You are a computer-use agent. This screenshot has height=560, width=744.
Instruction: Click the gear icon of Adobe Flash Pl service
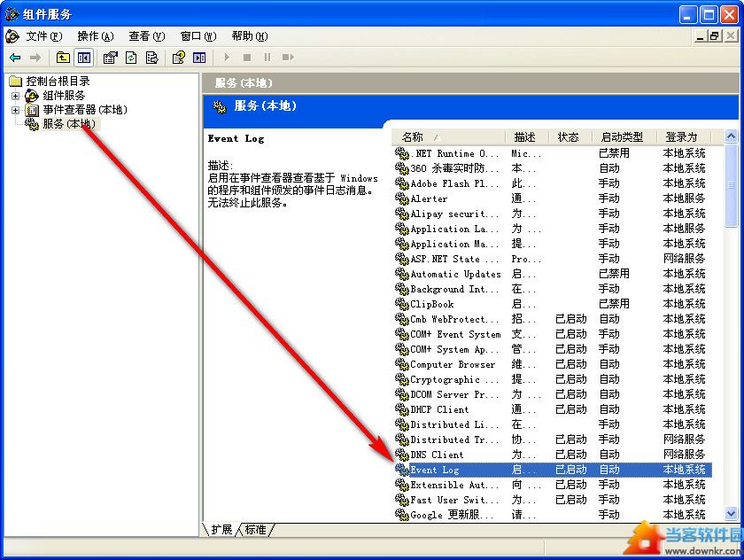pyautogui.click(x=402, y=183)
